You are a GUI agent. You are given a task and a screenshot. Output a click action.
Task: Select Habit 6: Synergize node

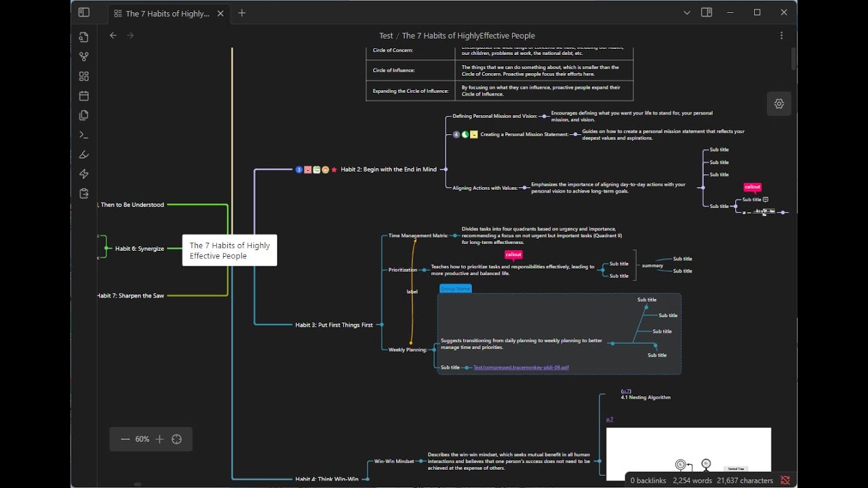(140, 249)
